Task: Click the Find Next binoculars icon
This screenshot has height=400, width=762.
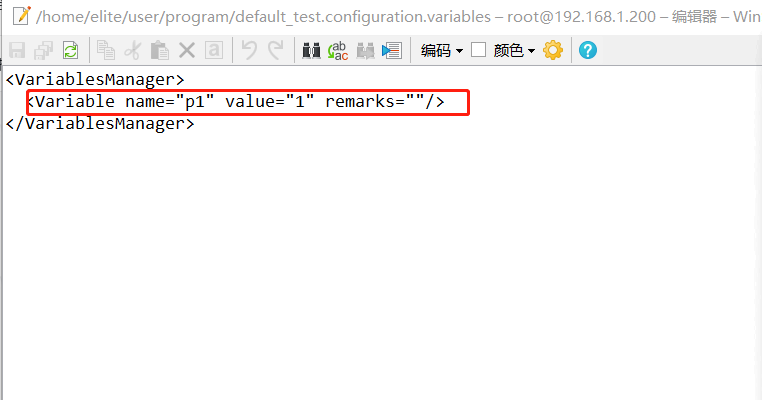Action: point(365,50)
